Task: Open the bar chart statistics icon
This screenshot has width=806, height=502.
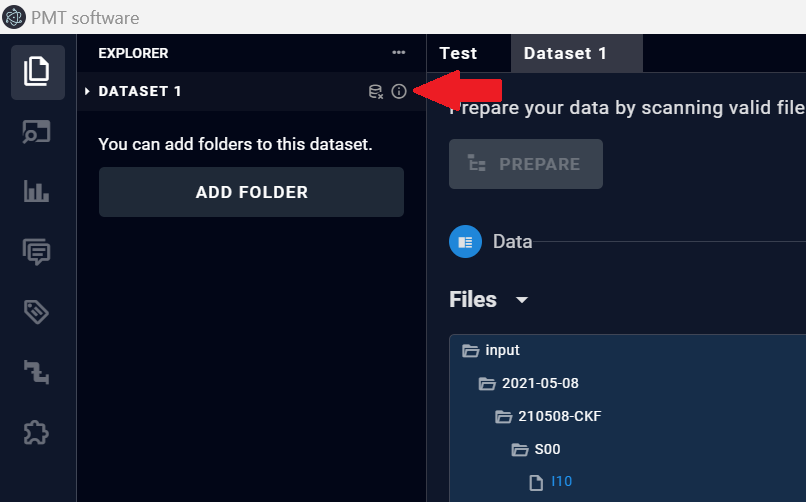Action: coord(38,192)
